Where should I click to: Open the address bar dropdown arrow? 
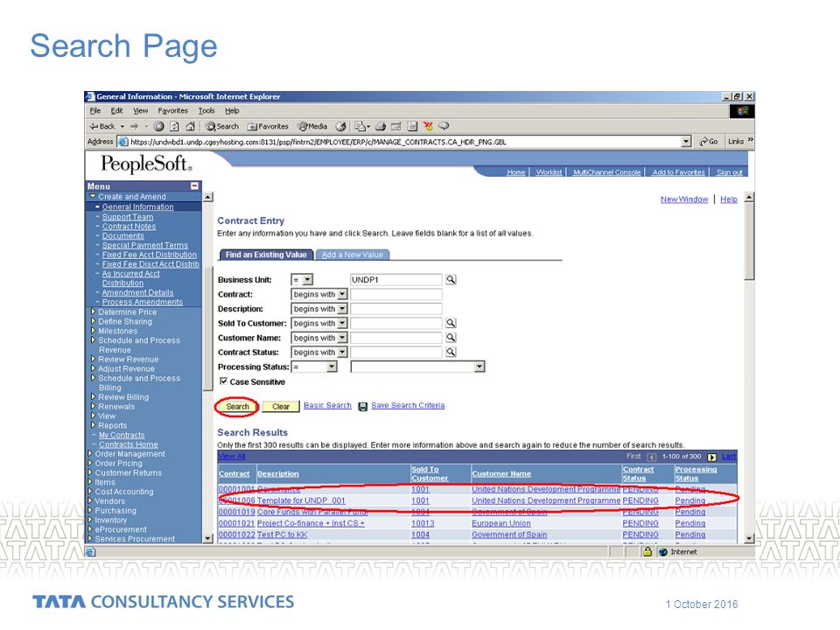tap(686, 142)
